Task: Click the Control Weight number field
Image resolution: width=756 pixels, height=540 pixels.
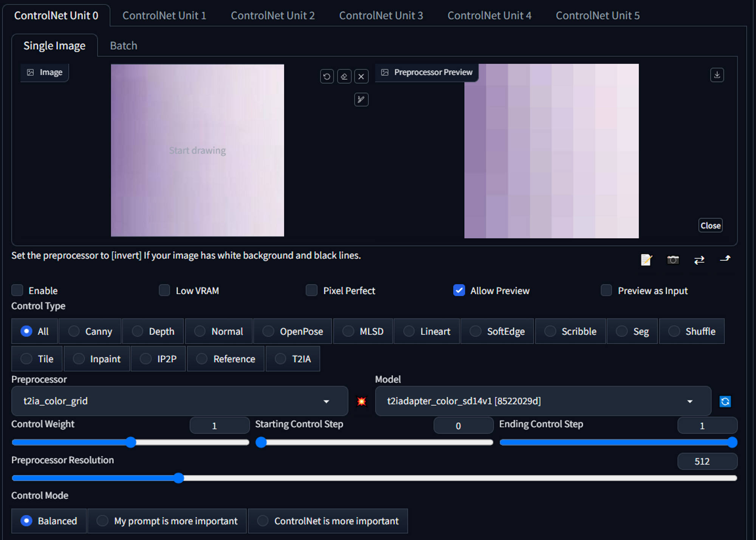Action: pyautogui.click(x=219, y=426)
